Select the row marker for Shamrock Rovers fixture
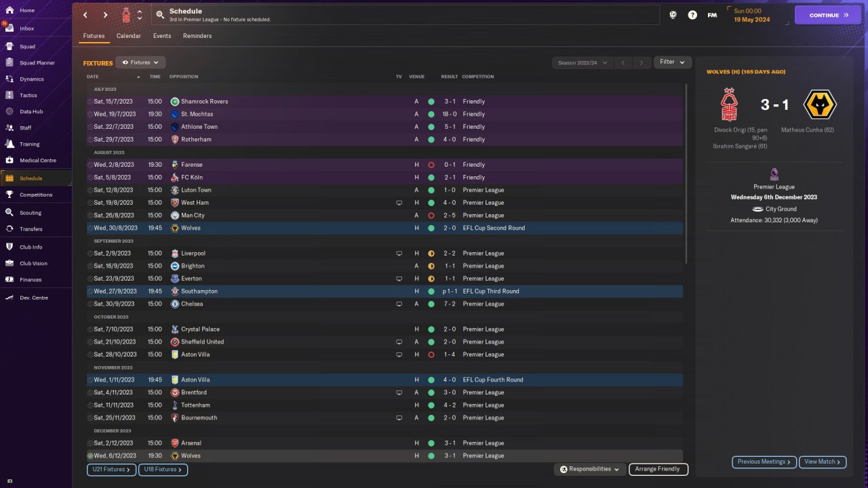Image resolution: width=868 pixels, height=488 pixels. point(90,102)
